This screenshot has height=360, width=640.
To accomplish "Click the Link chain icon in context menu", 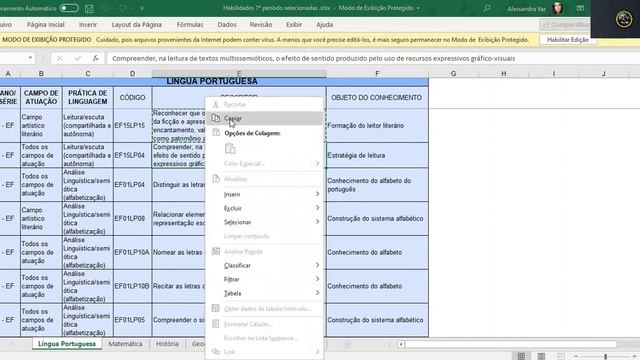I will [216, 352].
